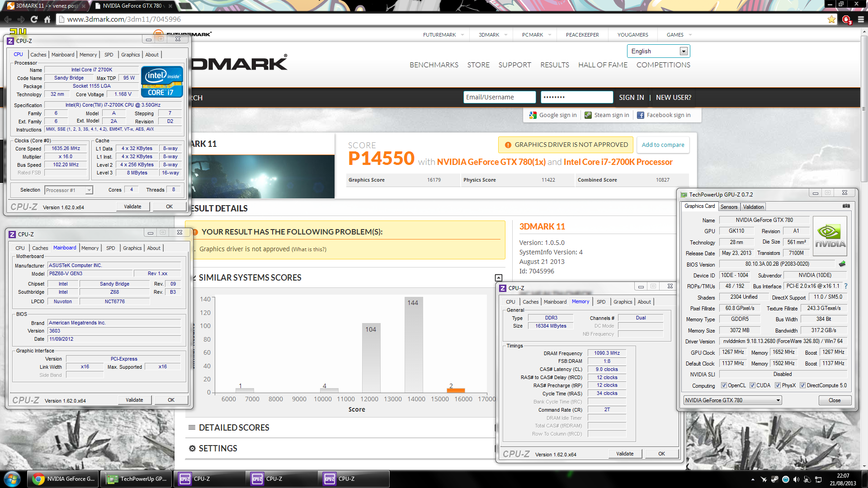Toggle the OpenCL checkbox

tap(724, 385)
